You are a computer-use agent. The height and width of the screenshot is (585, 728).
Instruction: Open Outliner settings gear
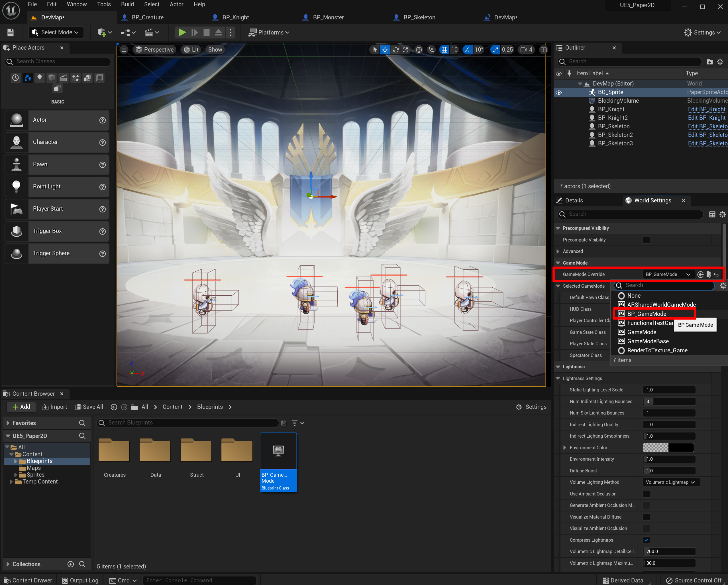(x=720, y=62)
